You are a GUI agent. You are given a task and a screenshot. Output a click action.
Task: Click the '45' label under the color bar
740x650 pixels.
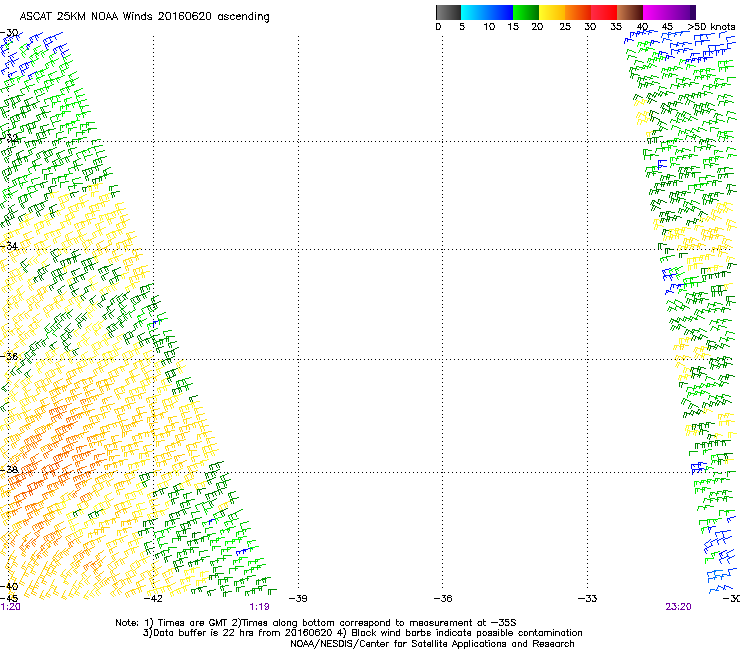coord(667,27)
